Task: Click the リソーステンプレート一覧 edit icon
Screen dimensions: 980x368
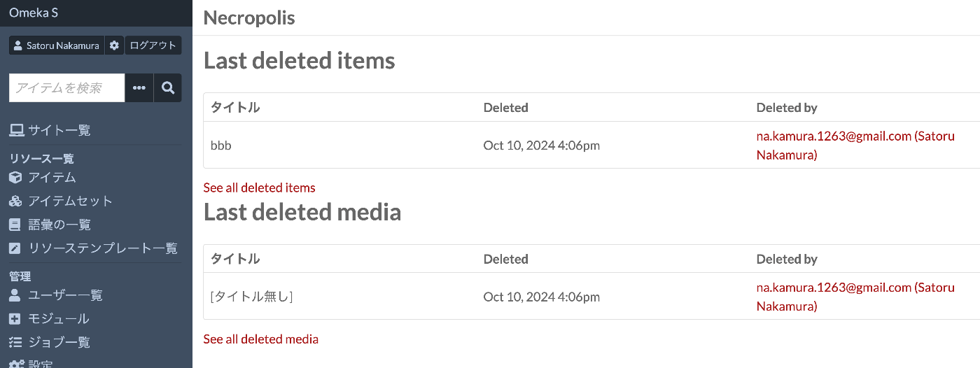Action: [x=15, y=248]
